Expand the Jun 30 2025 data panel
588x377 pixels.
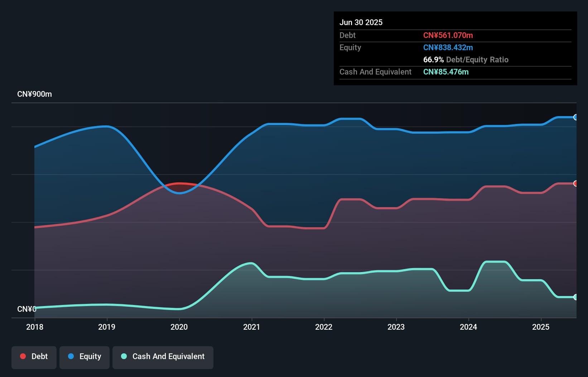(x=361, y=22)
